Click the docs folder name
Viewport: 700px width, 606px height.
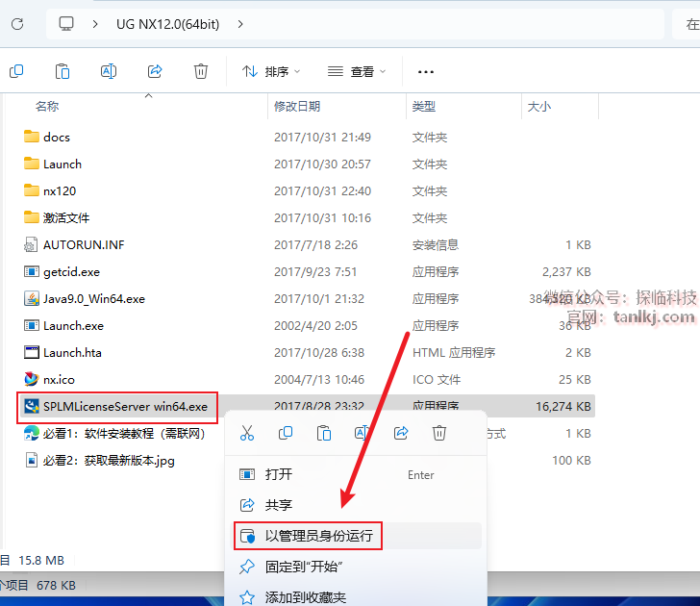tap(57, 138)
